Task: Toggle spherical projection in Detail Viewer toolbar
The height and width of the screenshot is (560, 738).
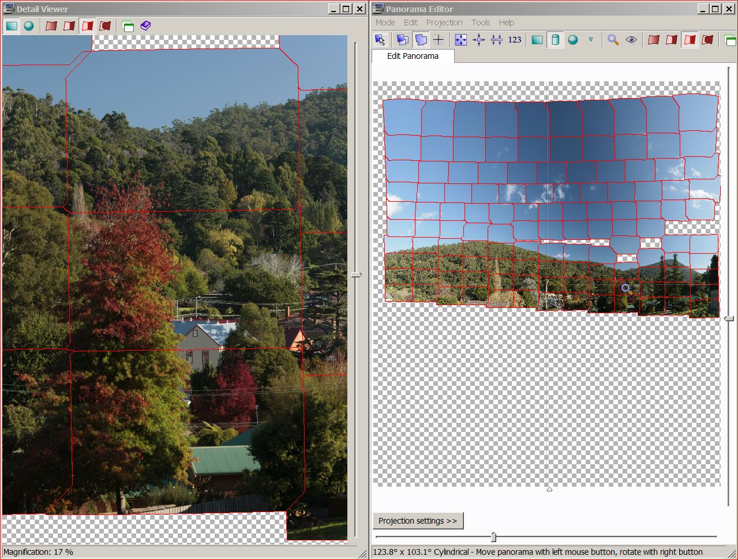Action: point(29,26)
